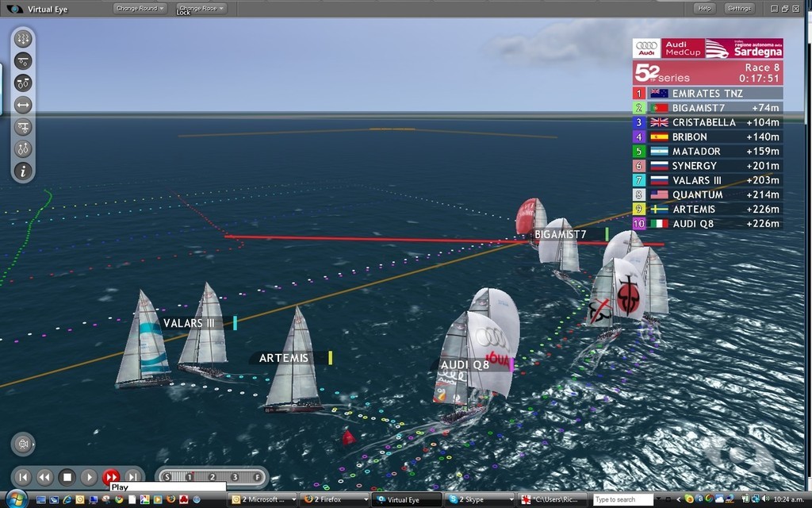Open the info panel icon

coord(23,171)
